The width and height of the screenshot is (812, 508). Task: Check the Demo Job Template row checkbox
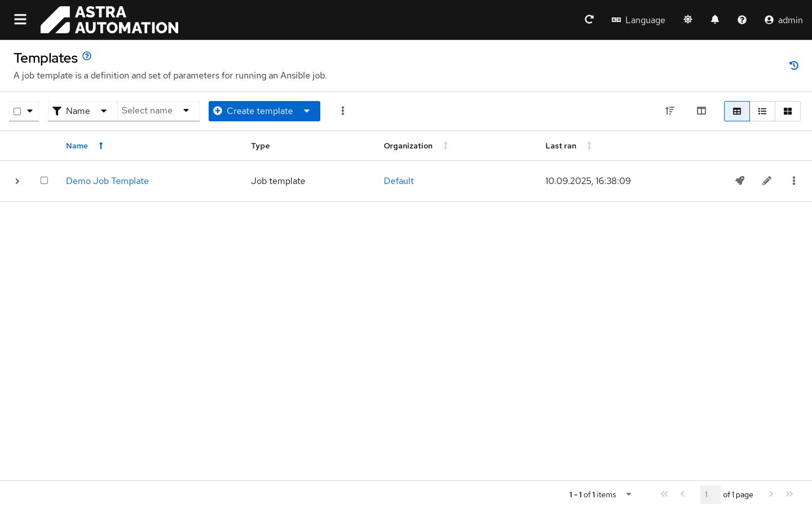pos(44,181)
